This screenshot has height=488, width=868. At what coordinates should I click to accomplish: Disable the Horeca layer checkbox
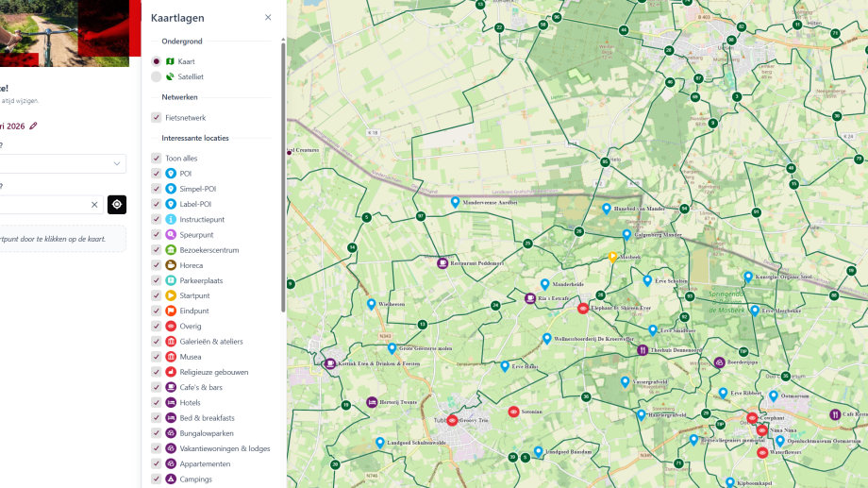(157, 265)
